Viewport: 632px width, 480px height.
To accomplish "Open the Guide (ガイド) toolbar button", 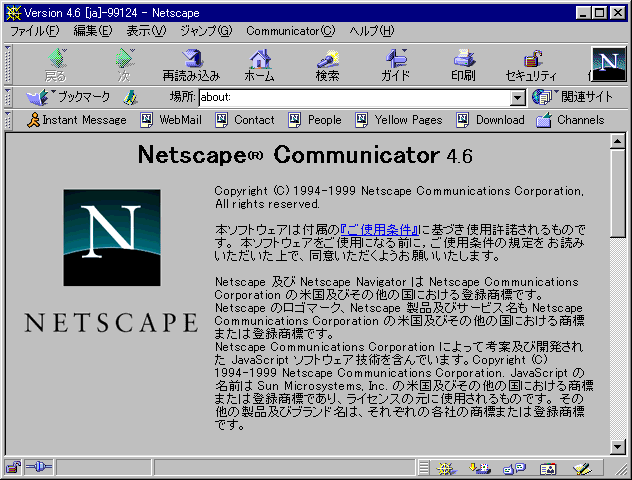I will [395, 65].
